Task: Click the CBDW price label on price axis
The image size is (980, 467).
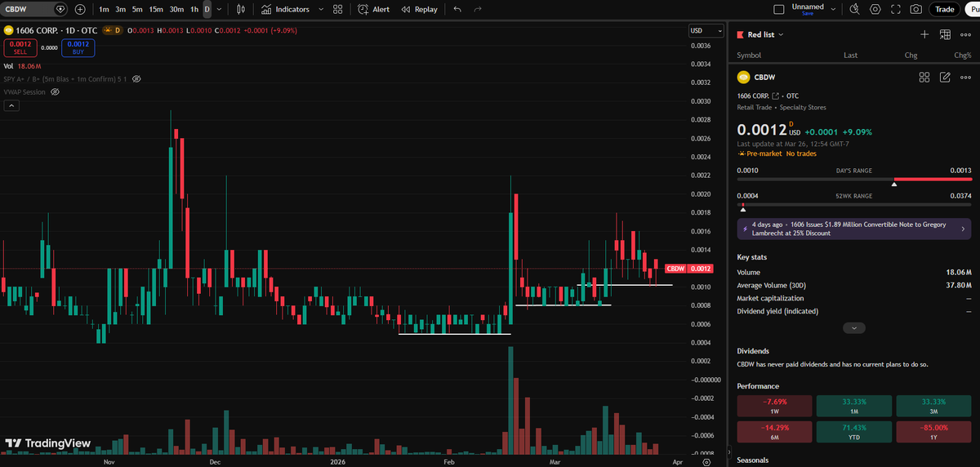Action: tap(688, 269)
